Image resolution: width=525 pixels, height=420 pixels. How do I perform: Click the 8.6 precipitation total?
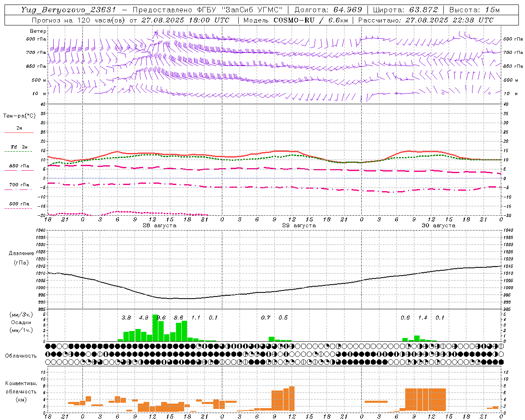point(178,317)
